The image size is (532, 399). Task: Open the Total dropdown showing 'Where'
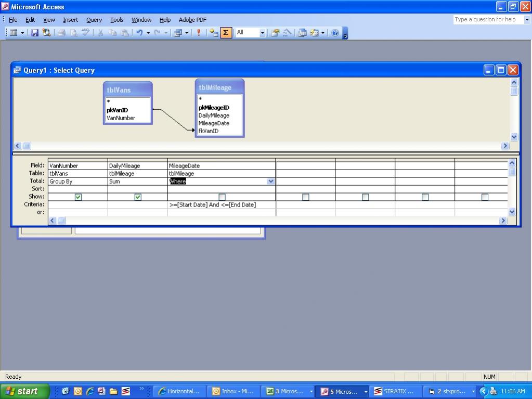click(x=270, y=181)
